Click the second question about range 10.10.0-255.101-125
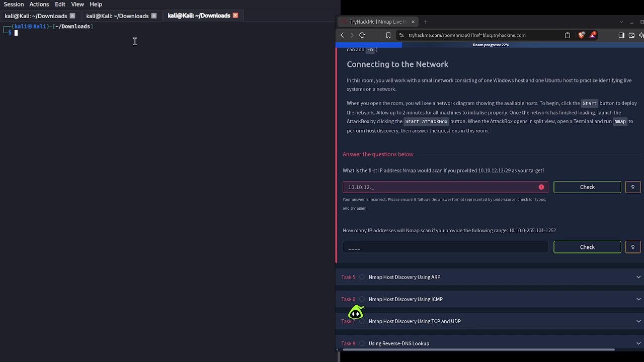 [x=449, y=230]
